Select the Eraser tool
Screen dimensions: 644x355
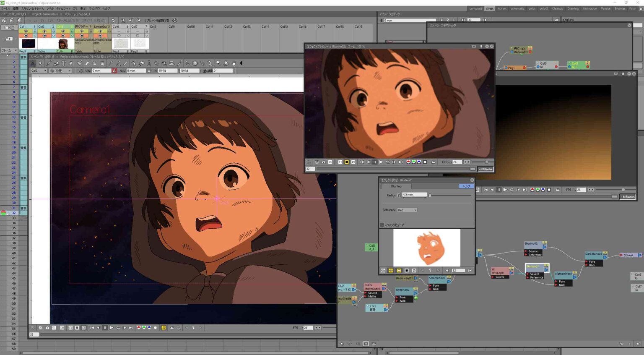87,63
